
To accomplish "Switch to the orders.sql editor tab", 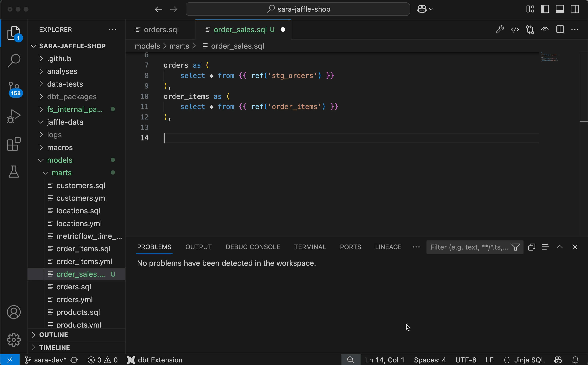I will [161, 30].
